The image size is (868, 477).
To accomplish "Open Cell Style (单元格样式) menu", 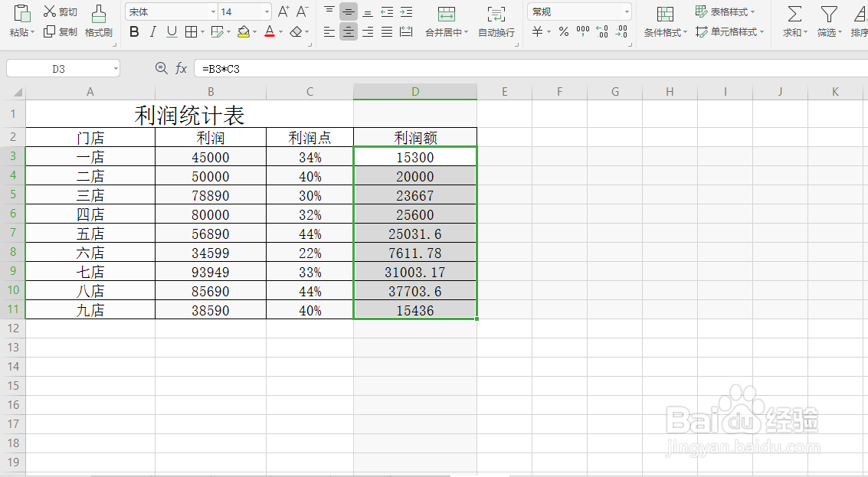I will tap(729, 31).
